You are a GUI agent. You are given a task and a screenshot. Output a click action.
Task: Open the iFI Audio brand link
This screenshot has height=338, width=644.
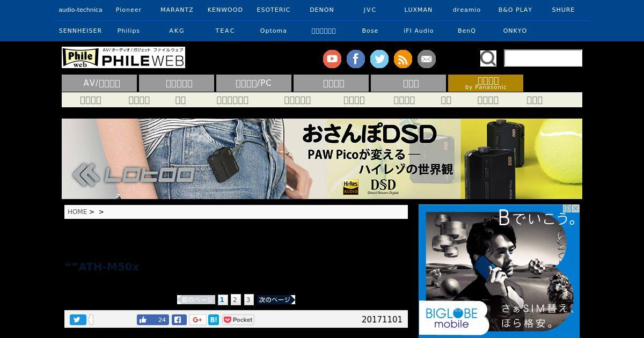coord(419,31)
